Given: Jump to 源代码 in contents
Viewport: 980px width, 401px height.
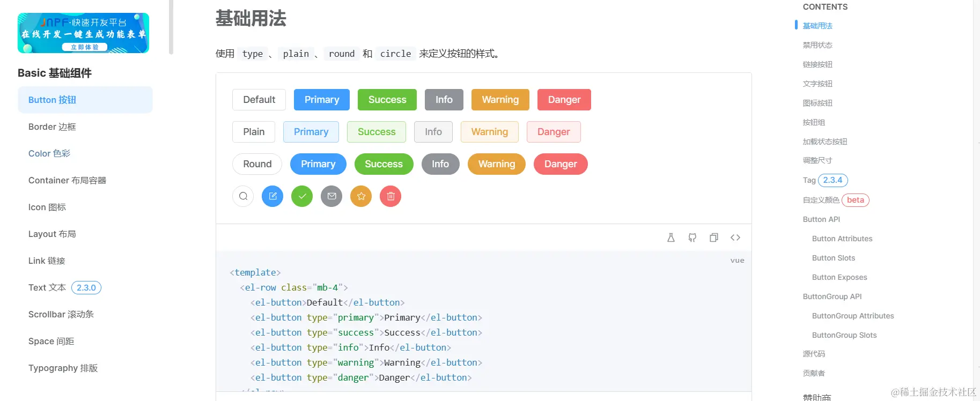Looking at the screenshot, I should (x=814, y=354).
